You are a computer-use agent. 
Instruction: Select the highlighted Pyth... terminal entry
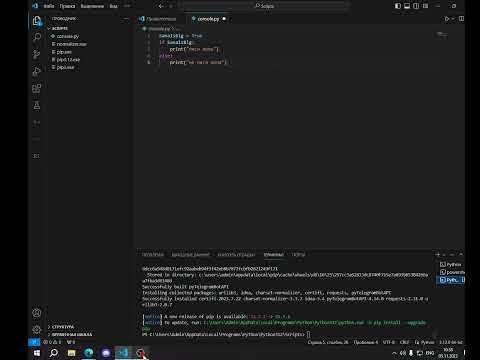point(451,280)
